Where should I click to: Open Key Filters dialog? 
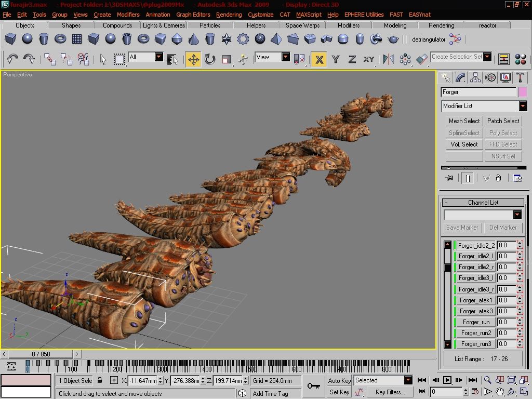coord(390,392)
